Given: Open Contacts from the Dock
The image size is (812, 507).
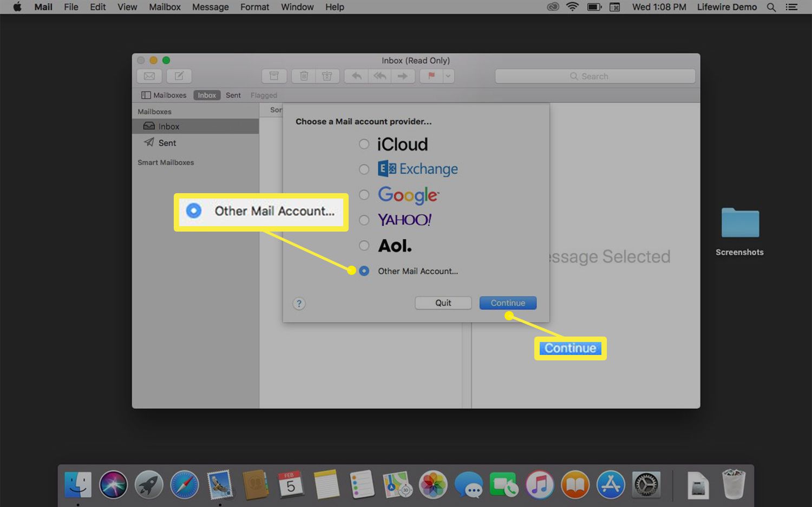Looking at the screenshot, I should point(256,485).
